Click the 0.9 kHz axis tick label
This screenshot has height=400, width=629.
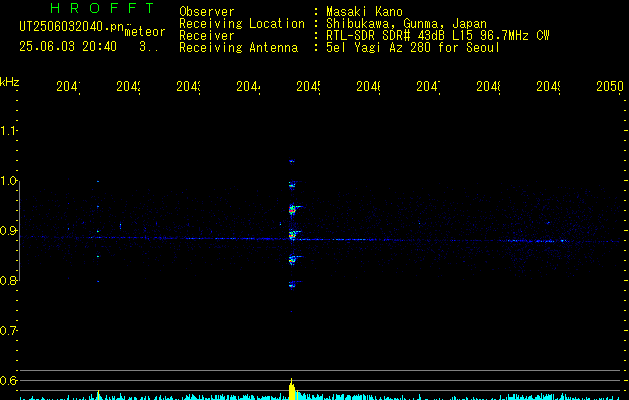8,231
